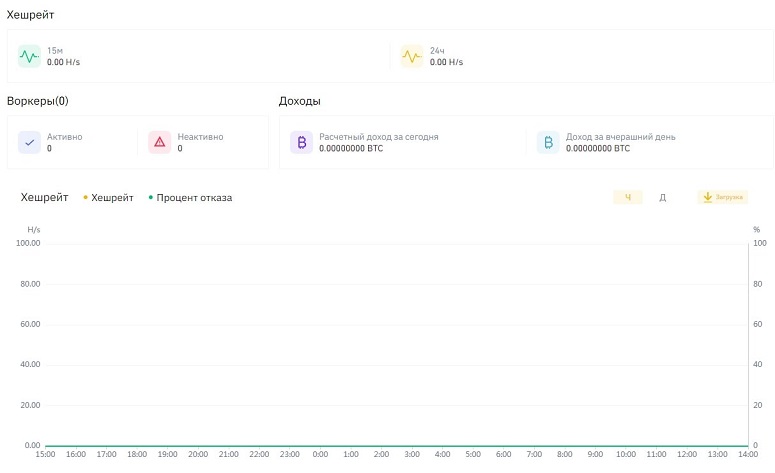Click the 0:00 mark on chart time axis
Screen dimensions: 775x473
tap(320, 454)
